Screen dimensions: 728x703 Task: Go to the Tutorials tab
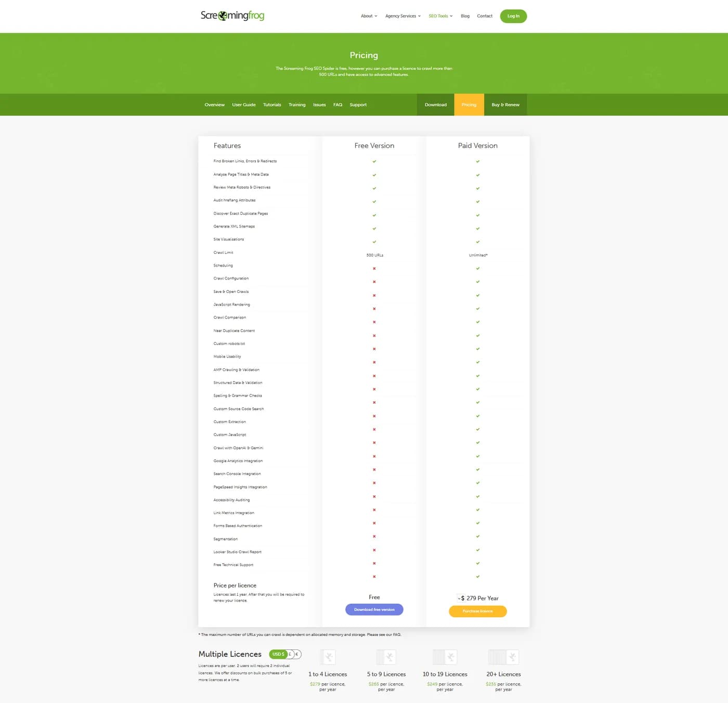272,105
